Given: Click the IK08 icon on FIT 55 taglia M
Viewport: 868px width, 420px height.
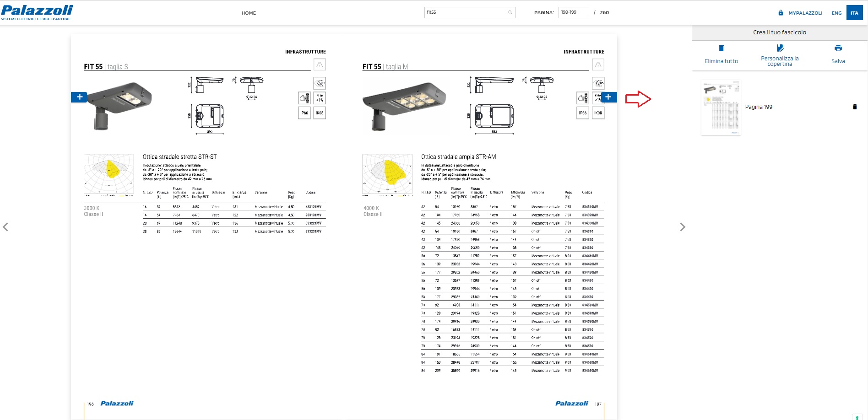Looking at the screenshot, I should pyautogui.click(x=598, y=113).
